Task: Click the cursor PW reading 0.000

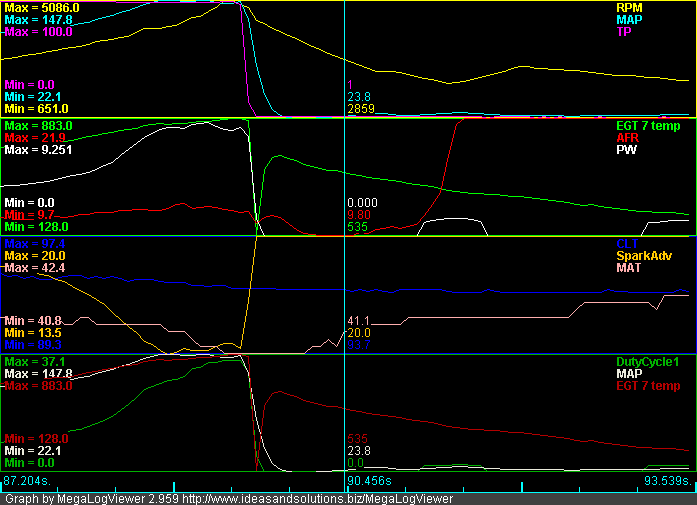Action: pyautogui.click(x=363, y=203)
